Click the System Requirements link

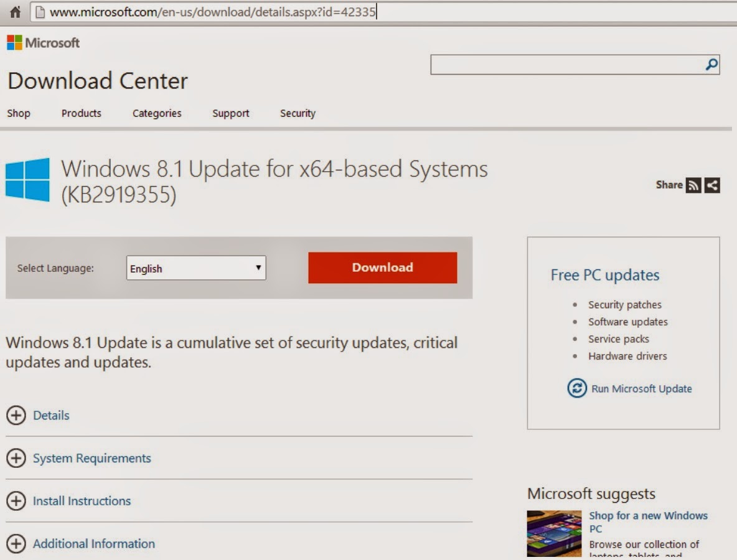(92, 458)
